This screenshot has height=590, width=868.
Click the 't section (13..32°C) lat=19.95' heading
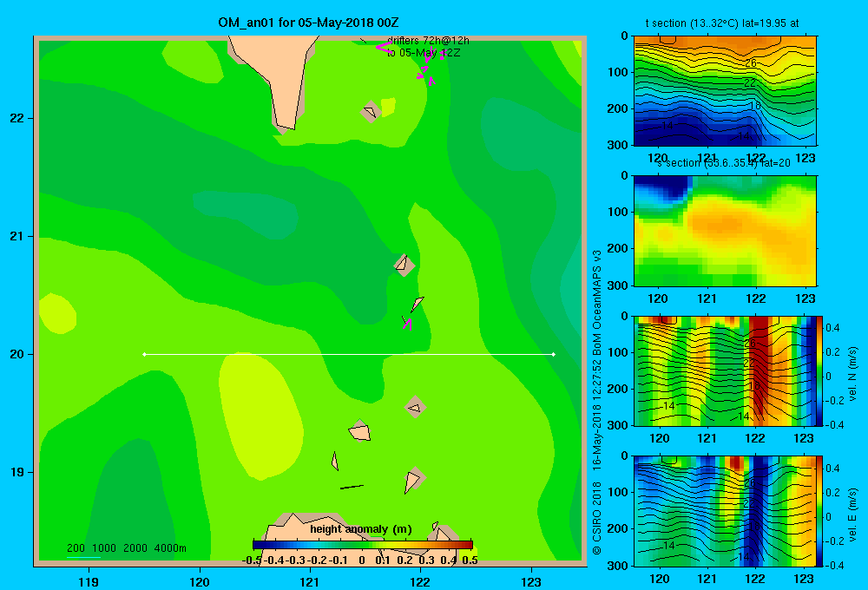coord(722,23)
